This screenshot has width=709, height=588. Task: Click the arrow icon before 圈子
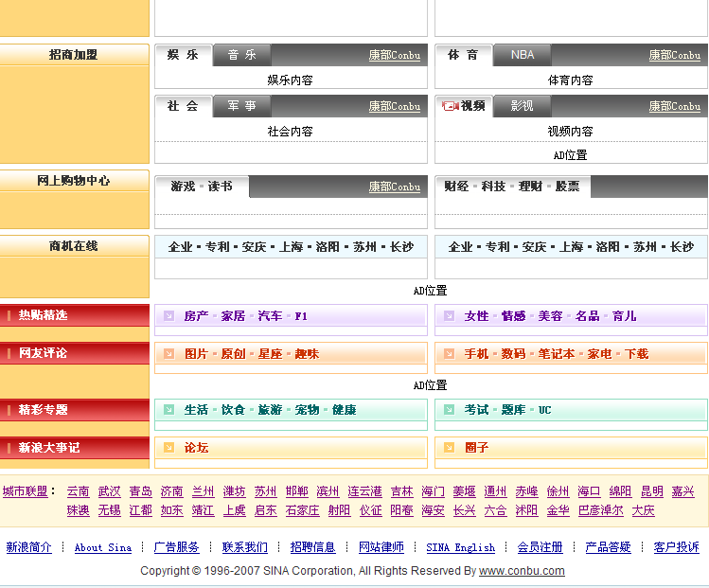(449, 448)
